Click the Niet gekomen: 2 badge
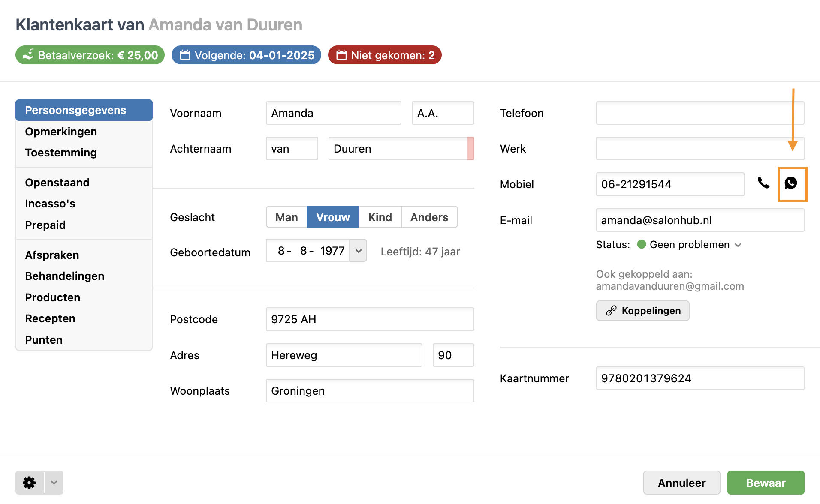 (x=385, y=55)
